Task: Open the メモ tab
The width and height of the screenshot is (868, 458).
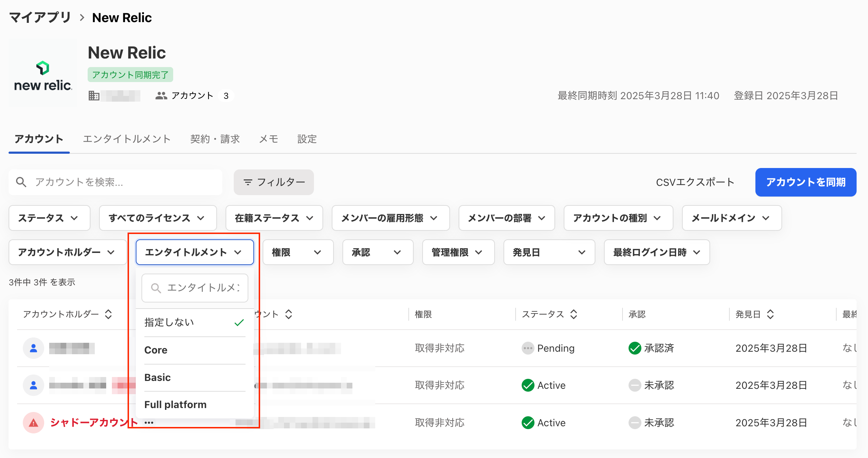Action: (x=269, y=139)
